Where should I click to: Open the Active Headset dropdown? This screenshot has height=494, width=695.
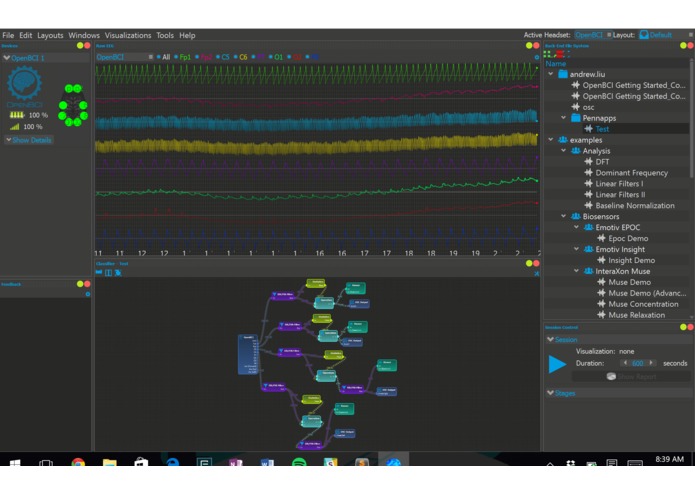(x=593, y=35)
